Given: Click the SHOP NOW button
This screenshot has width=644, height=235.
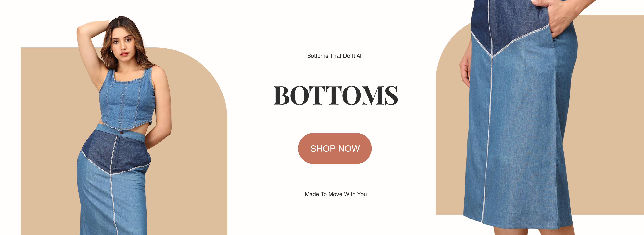Looking at the screenshot, I should click(335, 149).
